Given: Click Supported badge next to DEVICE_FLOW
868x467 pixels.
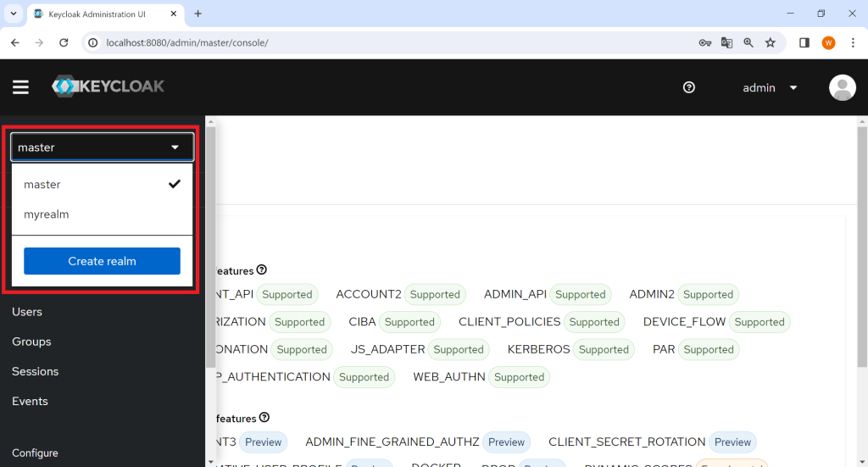Looking at the screenshot, I should tap(759, 322).
